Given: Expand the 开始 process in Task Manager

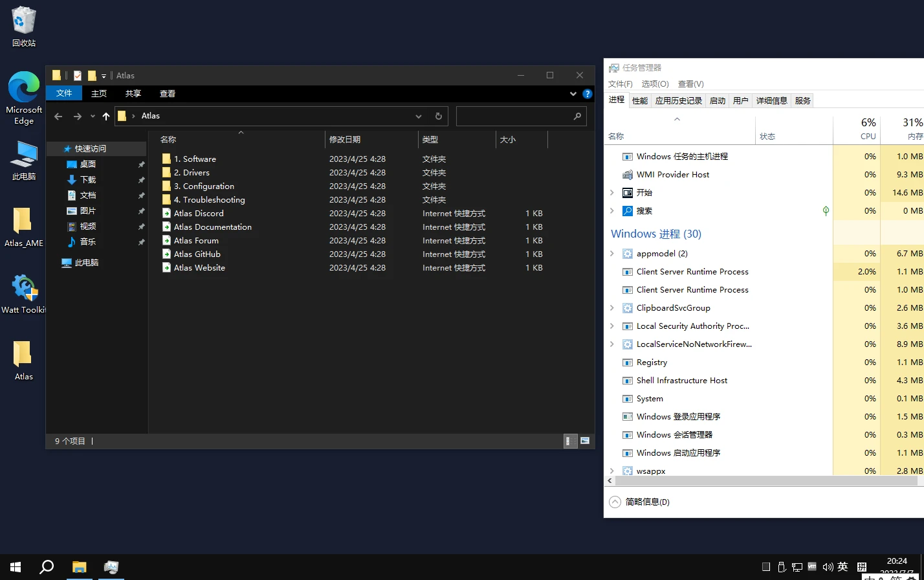Looking at the screenshot, I should [612, 192].
